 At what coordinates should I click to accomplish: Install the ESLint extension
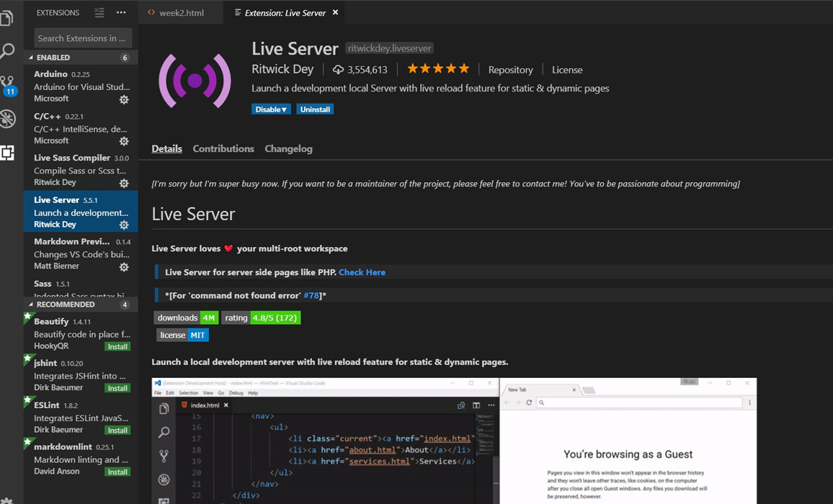[x=117, y=430]
